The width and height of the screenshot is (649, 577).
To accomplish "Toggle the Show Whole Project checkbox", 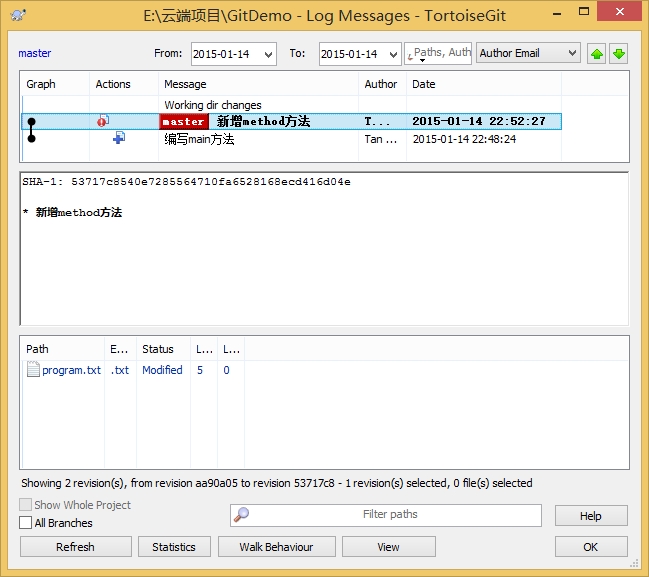I will click(26, 505).
